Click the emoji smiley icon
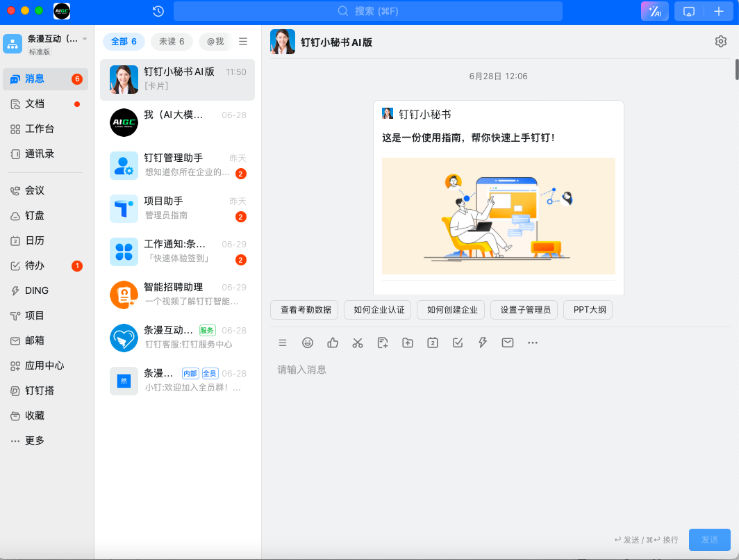 click(308, 343)
